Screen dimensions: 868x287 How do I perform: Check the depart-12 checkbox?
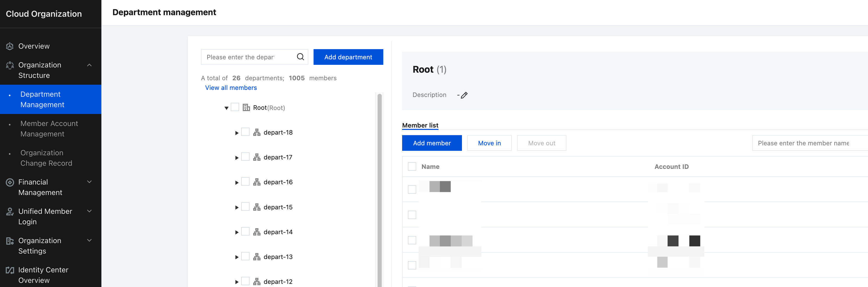point(245,281)
